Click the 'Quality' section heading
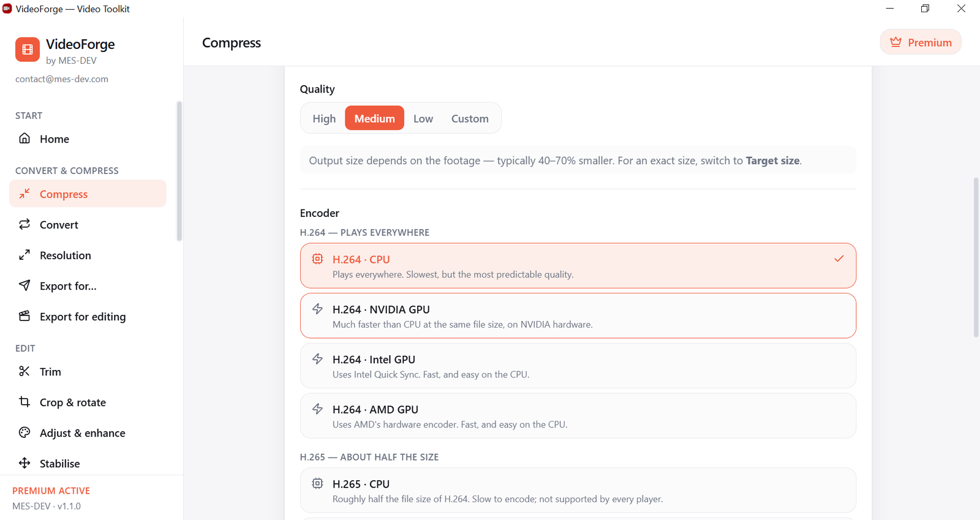The image size is (980, 520). click(x=317, y=89)
